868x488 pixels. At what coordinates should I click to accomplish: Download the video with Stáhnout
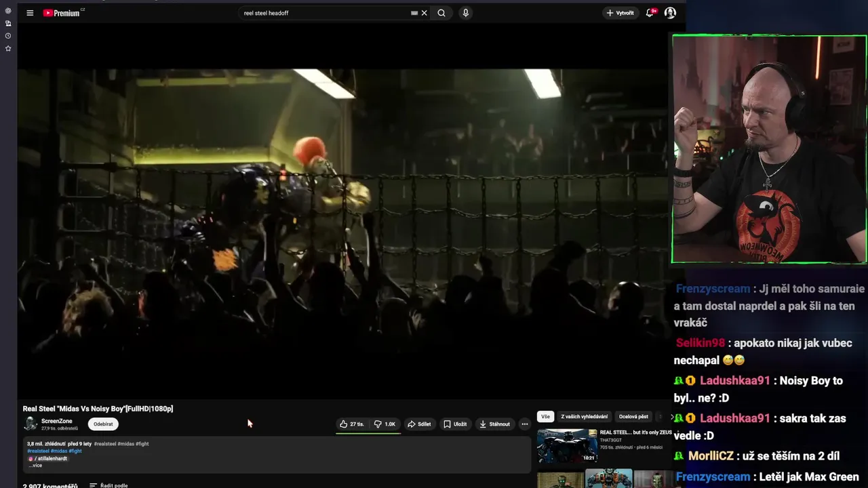tap(494, 424)
